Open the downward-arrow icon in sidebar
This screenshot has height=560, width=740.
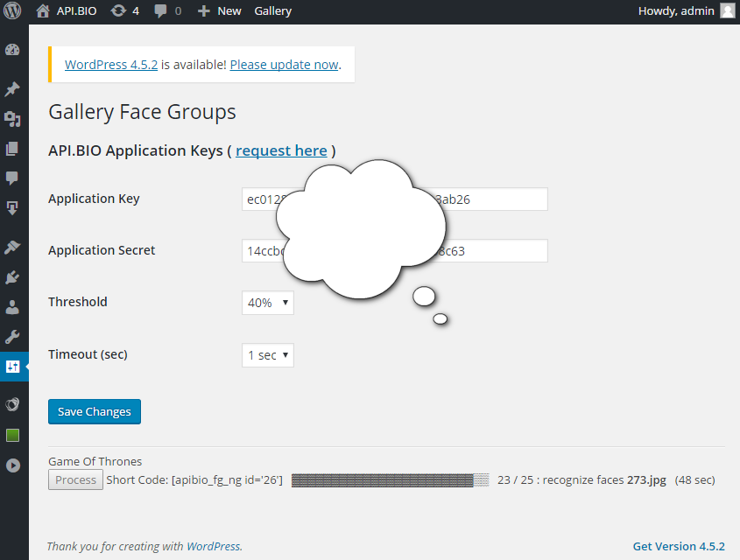click(12, 208)
